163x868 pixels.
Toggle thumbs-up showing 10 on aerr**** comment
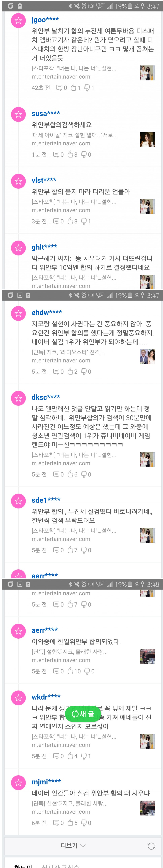click(x=71, y=671)
